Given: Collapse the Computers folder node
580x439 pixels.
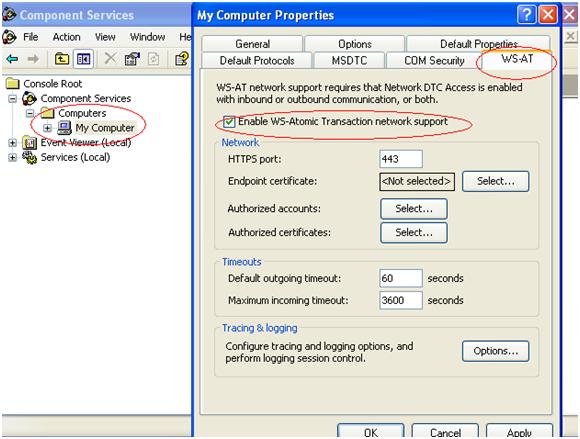Looking at the screenshot, I should (30, 113).
